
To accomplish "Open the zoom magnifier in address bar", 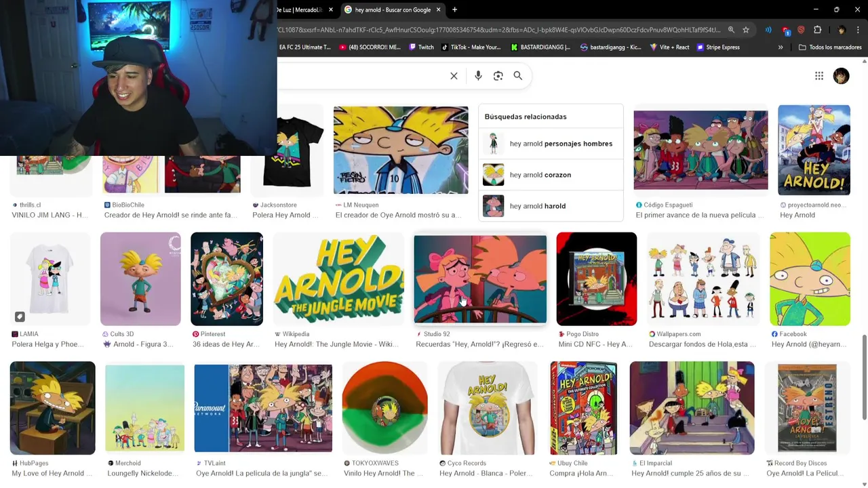I will point(731,30).
